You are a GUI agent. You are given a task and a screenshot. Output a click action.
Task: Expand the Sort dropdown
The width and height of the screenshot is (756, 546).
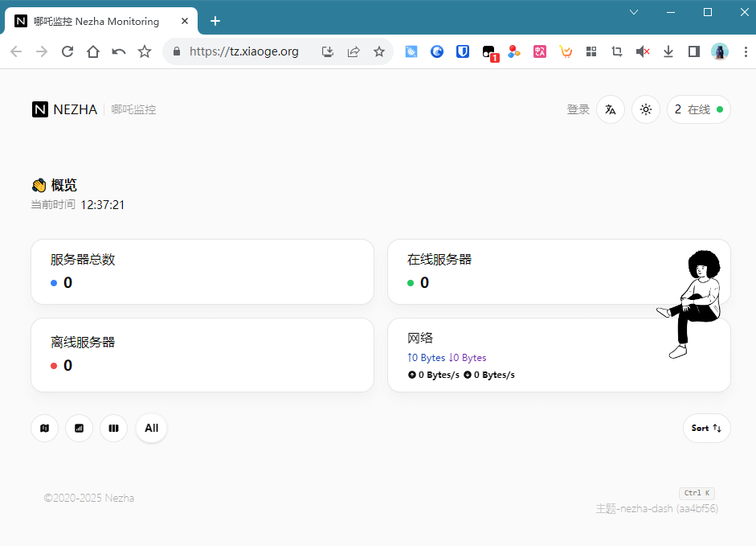[x=706, y=428]
